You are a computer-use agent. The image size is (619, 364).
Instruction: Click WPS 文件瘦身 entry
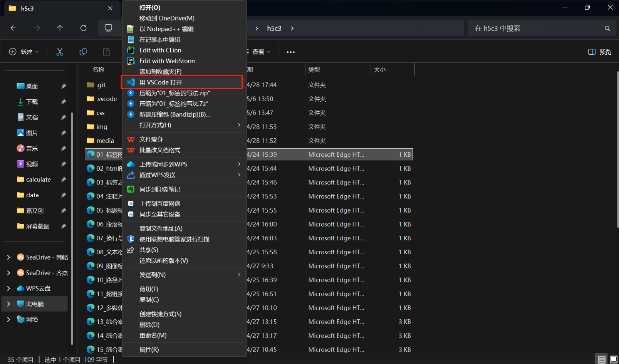pos(184,139)
